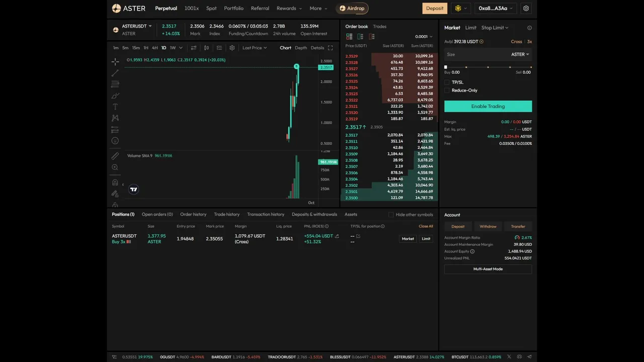Click Withdraw in Account panel
The height and width of the screenshot is (362, 644).
click(488, 226)
